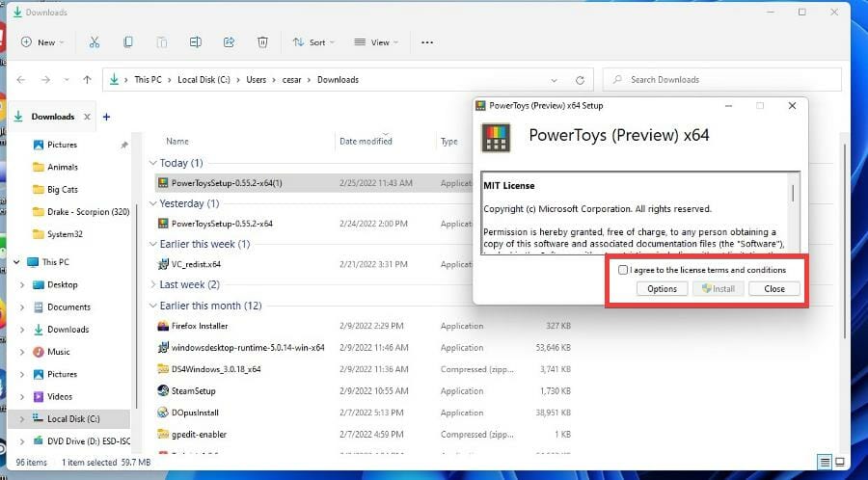Screen dimensions: 868x480
Task: Collapse the Earlier this month (12) group
Action: pyautogui.click(x=153, y=306)
